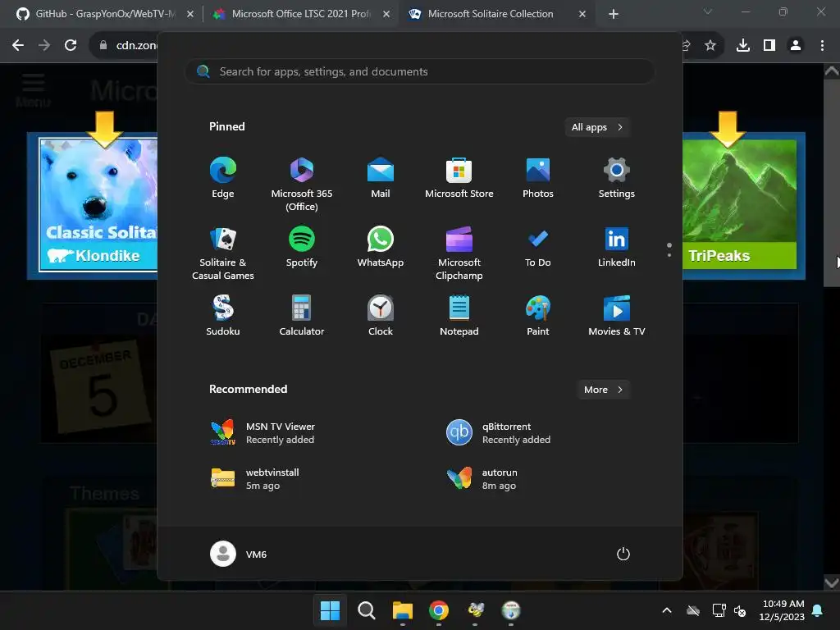Launch the Sudoku game

click(223, 316)
